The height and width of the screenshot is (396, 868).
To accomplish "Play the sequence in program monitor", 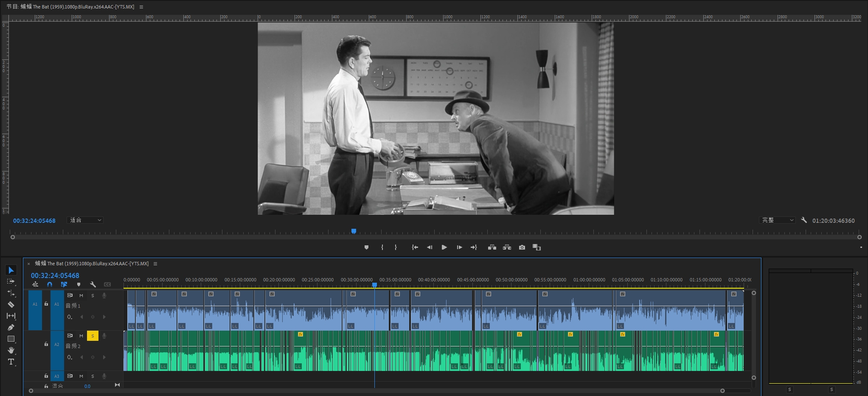I will [444, 247].
